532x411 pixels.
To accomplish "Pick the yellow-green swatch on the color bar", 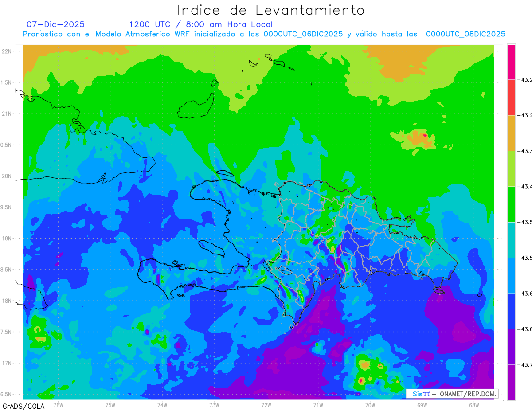I will (511, 168).
